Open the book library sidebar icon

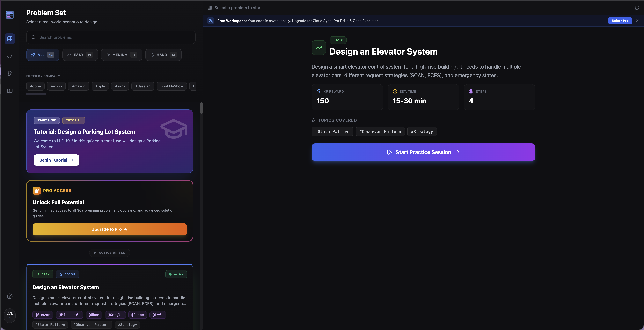(10, 91)
